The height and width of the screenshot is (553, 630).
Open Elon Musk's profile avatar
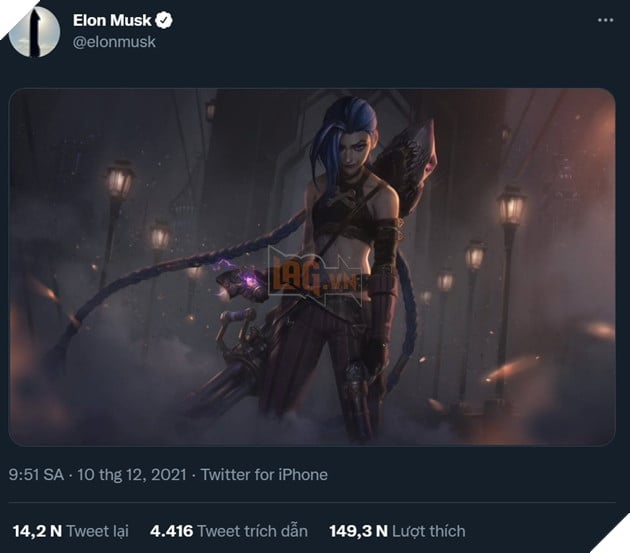[x=35, y=31]
